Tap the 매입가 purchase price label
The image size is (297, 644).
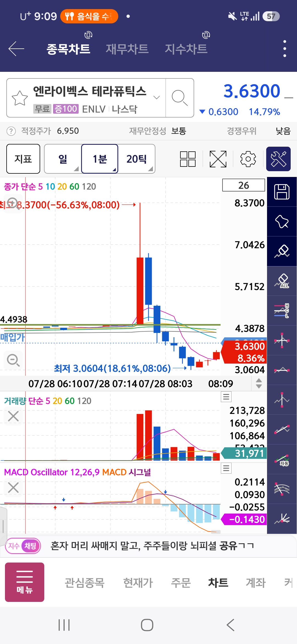[12, 337]
